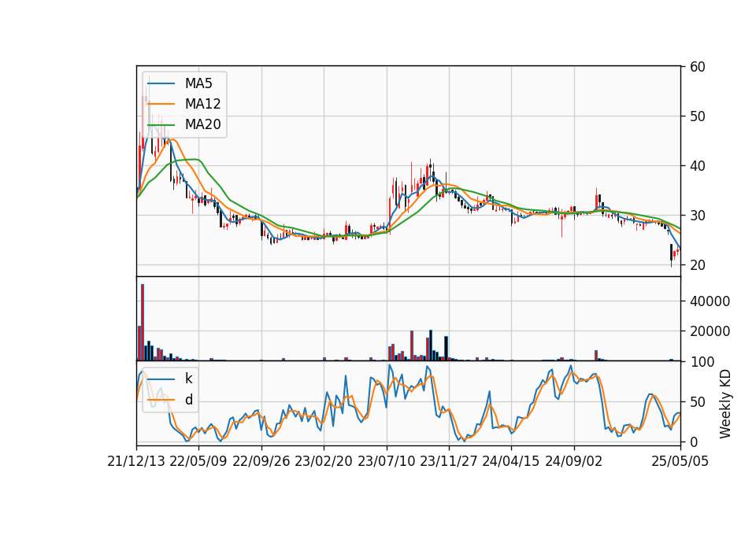The height and width of the screenshot is (543, 756).
Task: Click the 24/09/02 date label
Action: click(574, 461)
